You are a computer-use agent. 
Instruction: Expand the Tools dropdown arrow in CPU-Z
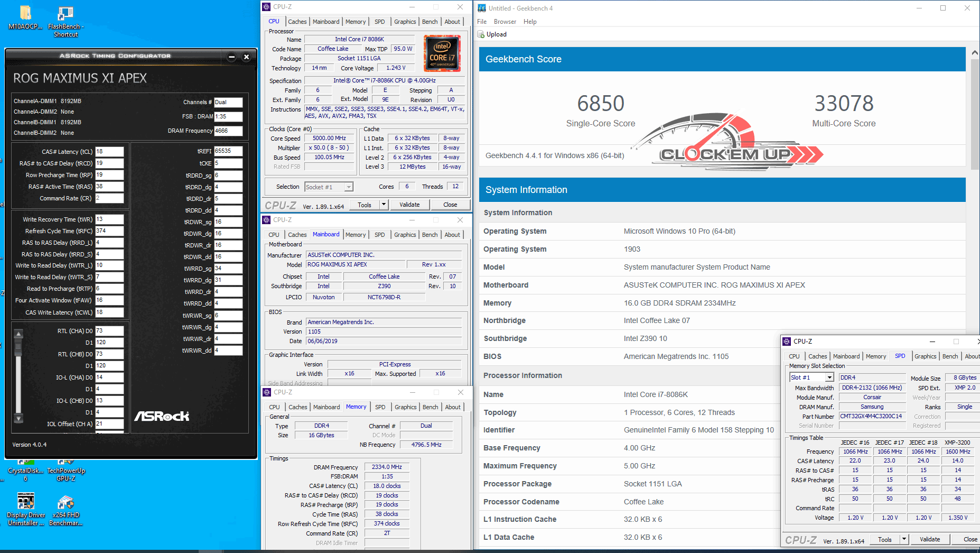(x=384, y=205)
